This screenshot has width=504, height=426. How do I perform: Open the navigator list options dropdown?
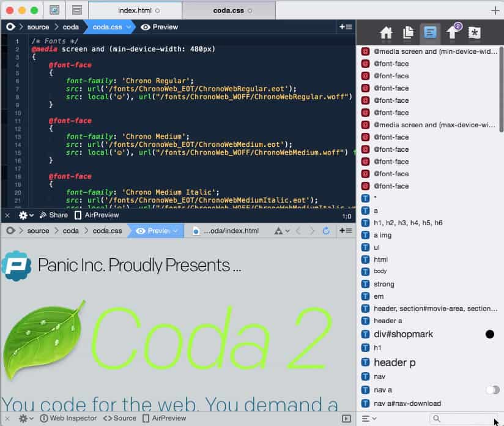tap(369, 418)
